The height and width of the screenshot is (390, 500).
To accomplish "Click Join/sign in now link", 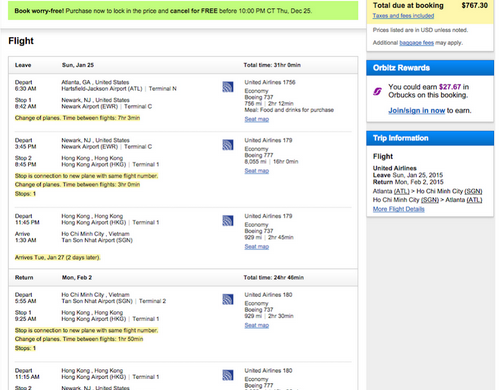I will 417,111.
